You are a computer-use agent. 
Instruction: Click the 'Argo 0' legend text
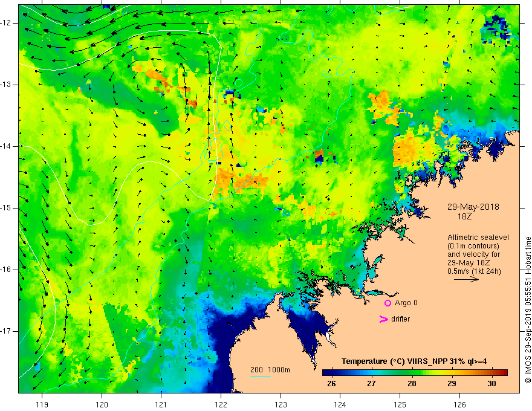[x=406, y=303]
